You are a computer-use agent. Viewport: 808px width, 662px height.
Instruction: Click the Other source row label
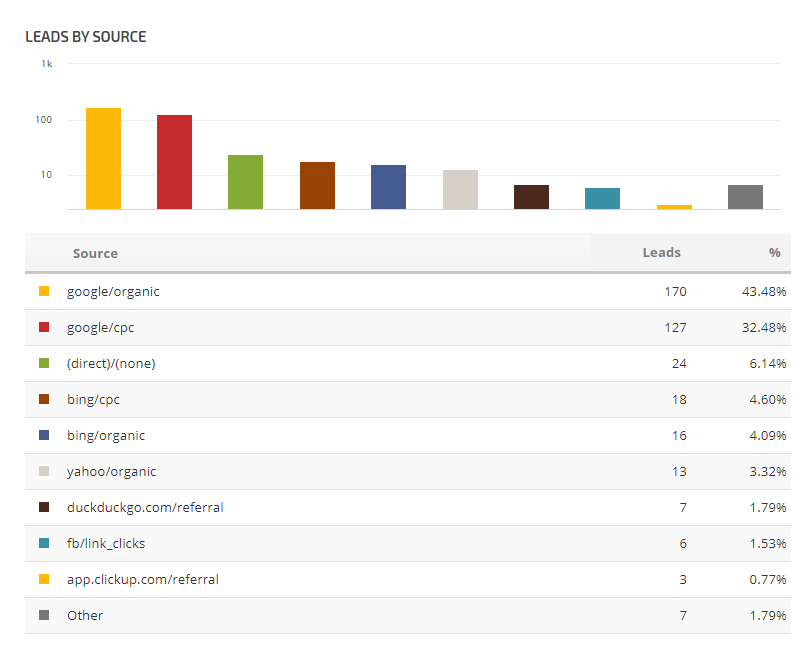coord(85,615)
